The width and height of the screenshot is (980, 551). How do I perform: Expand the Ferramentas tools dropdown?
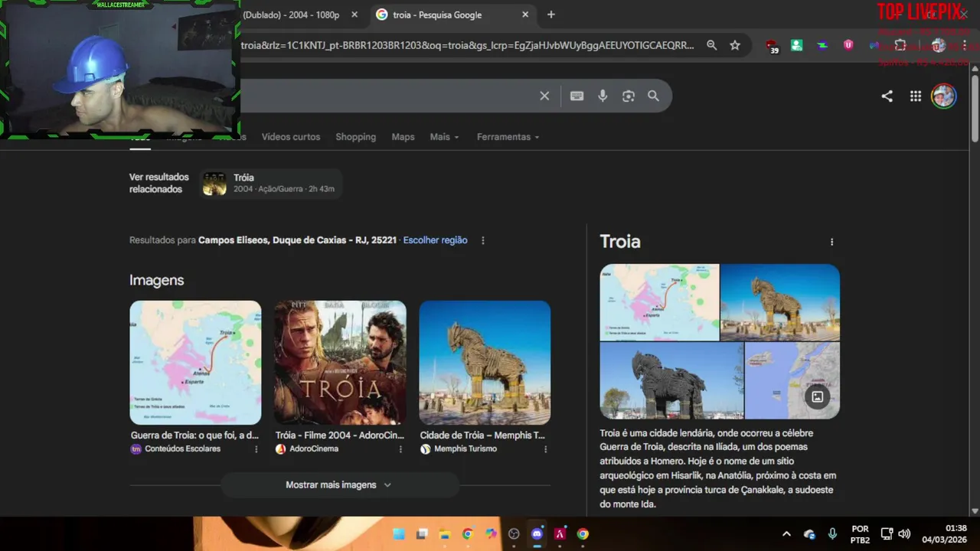point(508,137)
